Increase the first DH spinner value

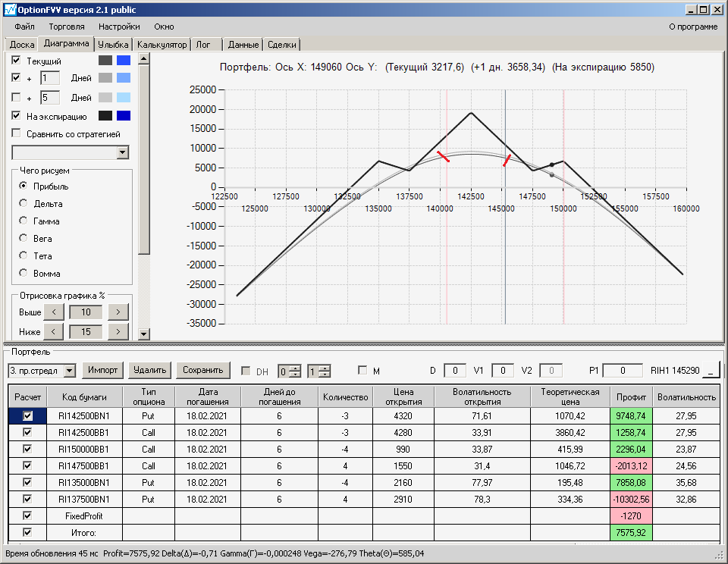tap(296, 368)
